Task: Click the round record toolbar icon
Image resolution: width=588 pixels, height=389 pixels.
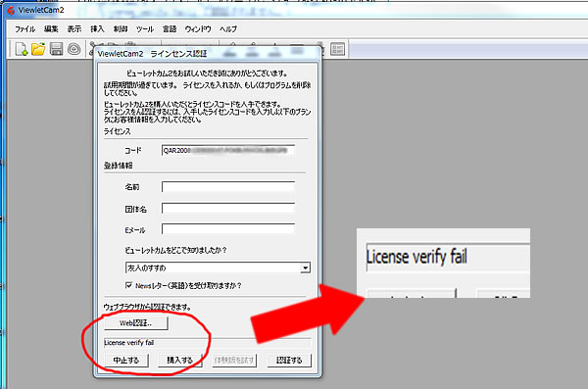Action: click(74, 49)
